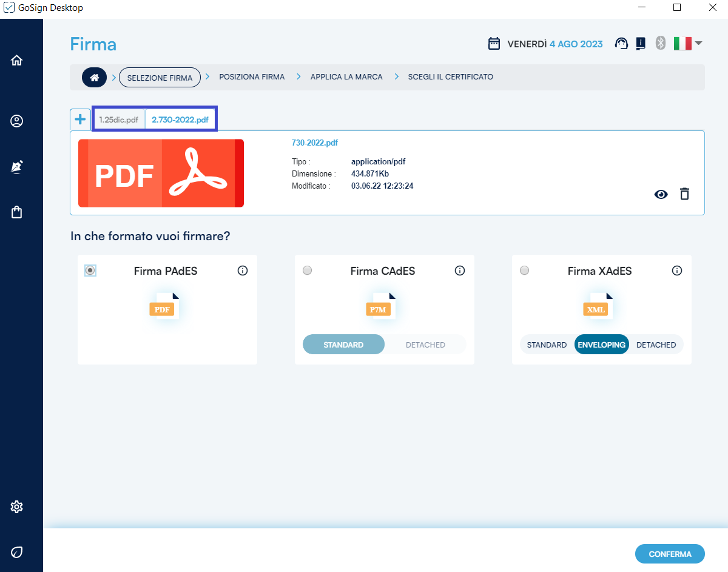Image resolution: width=728 pixels, height=572 pixels.
Task: Click the Home icon in left sidebar
Action: click(x=17, y=60)
